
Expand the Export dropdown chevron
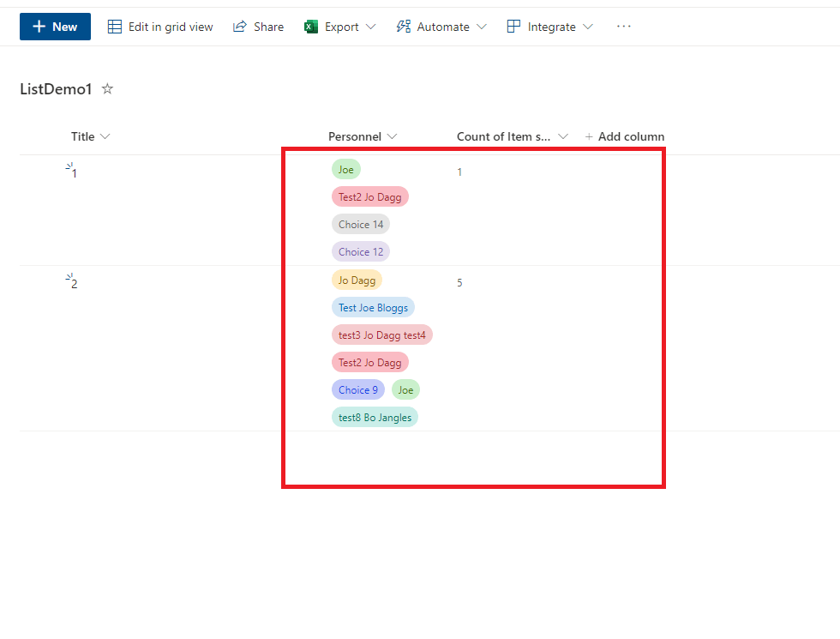pos(370,27)
